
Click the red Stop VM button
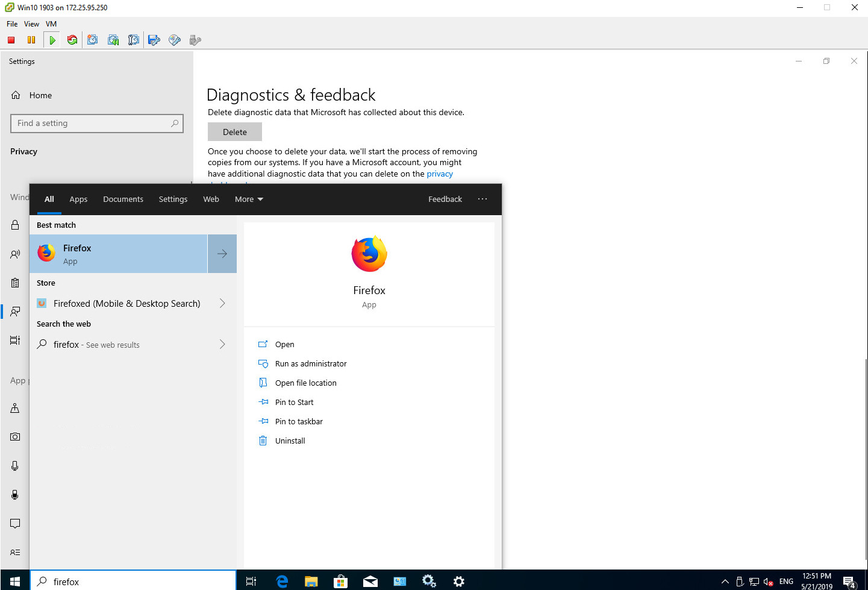coord(11,40)
